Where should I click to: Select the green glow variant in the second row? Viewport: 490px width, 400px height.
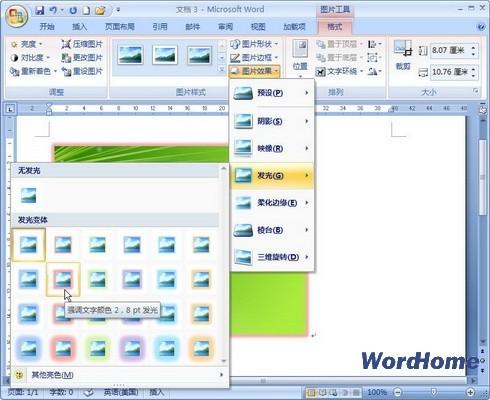click(x=98, y=279)
